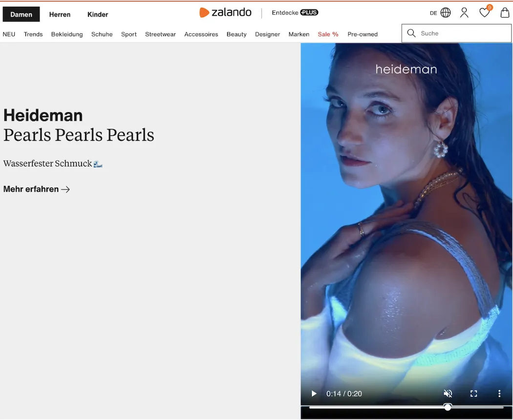513x420 pixels.
Task: Click the Heideman Pearls headline
Action: [x=79, y=126]
